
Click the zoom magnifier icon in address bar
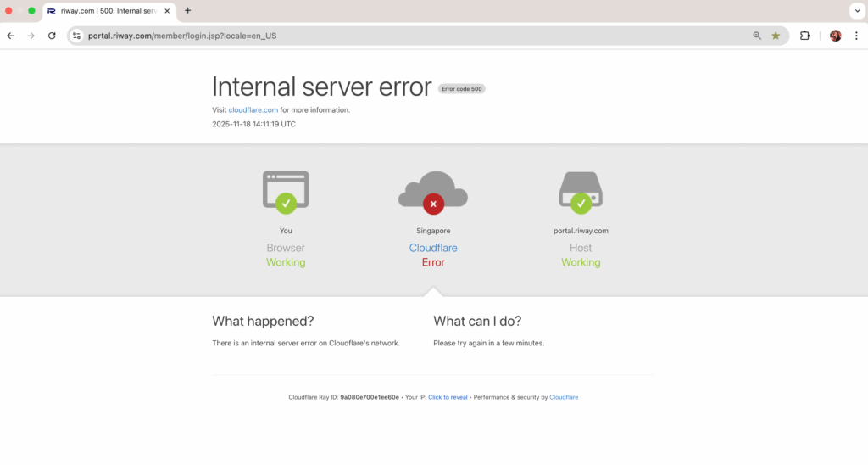pos(757,36)
